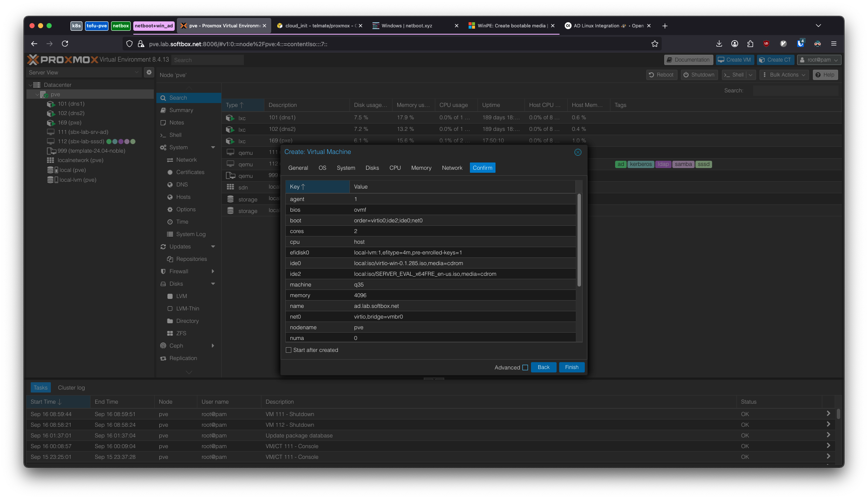This screenshot has height=499, width=868.
Task: Click inside the top Search field
Action: [207, 59]
